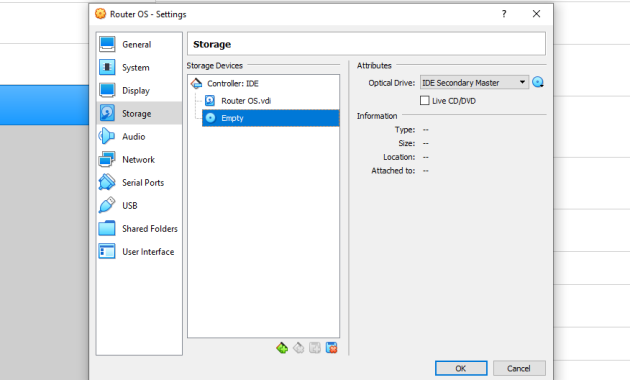The image size is (630, 380).
Task: Click the remove storage controller icon
Action: click(299, 348)
